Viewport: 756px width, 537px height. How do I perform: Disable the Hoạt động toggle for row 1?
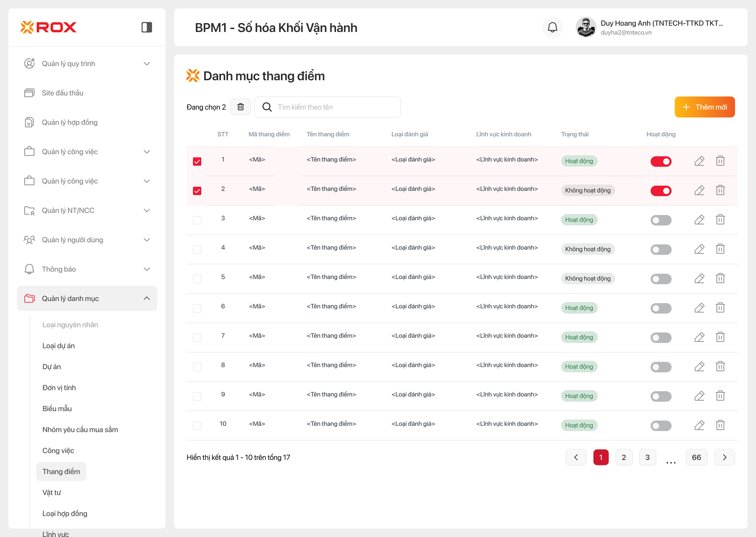click(661, 161)
